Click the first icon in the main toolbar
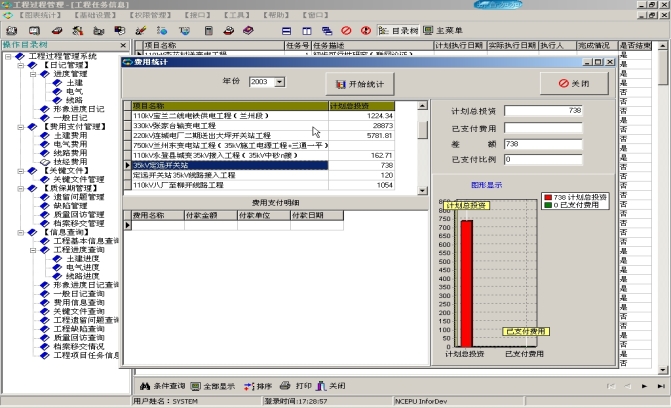The width and height of the screenshot is (671, 408). coord(12,30)
